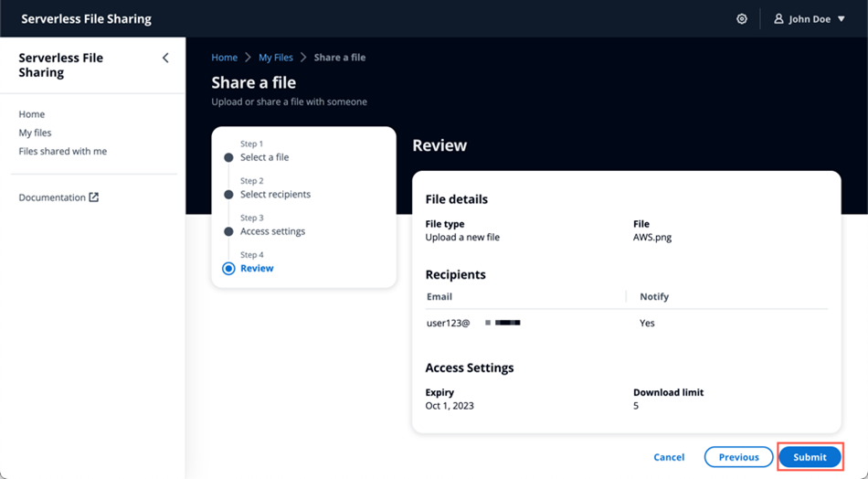Go to Step 1 Select a file
868x479 pixels.
(265, 157)
